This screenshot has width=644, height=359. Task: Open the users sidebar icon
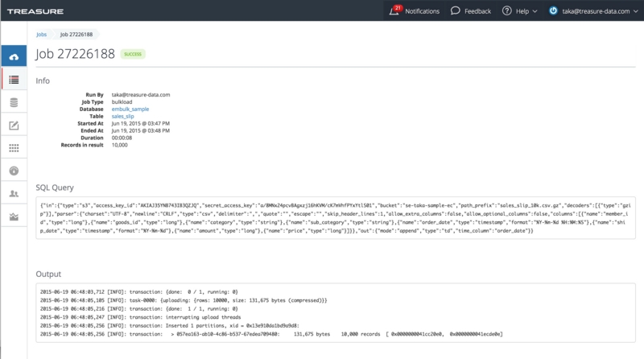pyautogui.click(x=14, y=193)
